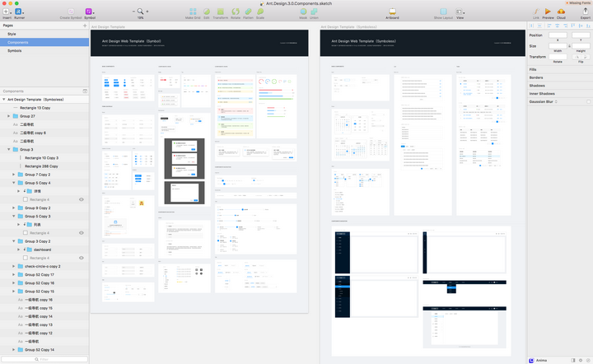
Task: Flip selection horizontally
Action: 577,57
